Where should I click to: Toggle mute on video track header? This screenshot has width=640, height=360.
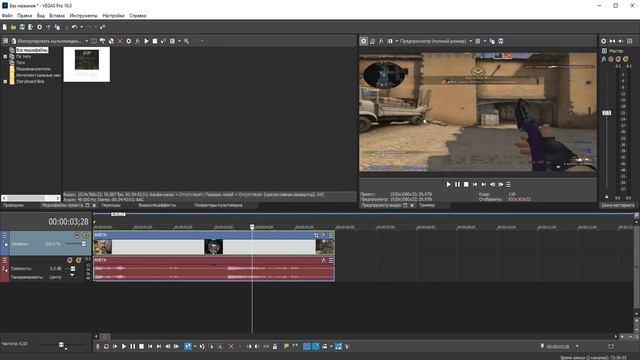click(77, 236)
